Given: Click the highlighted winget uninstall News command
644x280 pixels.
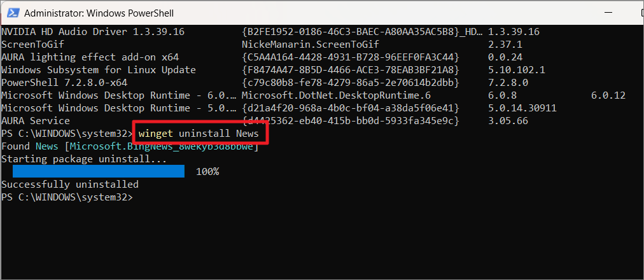Looking at the screenshot, I should point(199,134).
